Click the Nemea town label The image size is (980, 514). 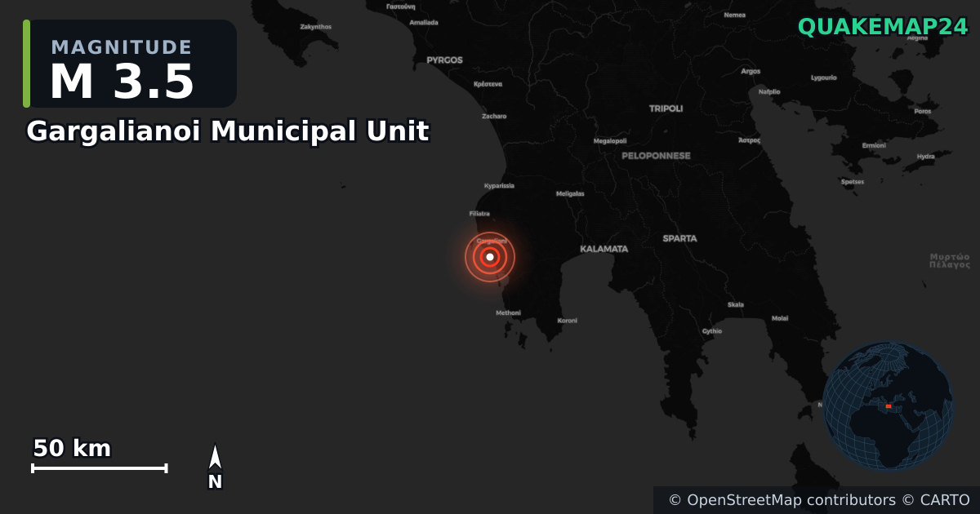pos(734,15)
